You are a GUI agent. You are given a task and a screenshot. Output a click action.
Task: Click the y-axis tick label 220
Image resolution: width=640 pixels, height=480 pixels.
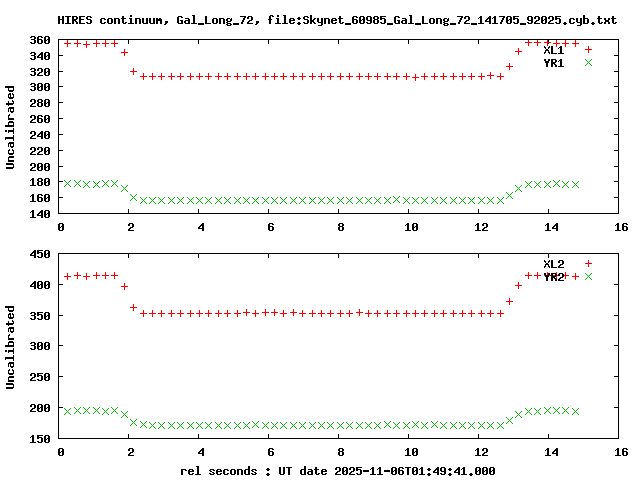[40, 151]
